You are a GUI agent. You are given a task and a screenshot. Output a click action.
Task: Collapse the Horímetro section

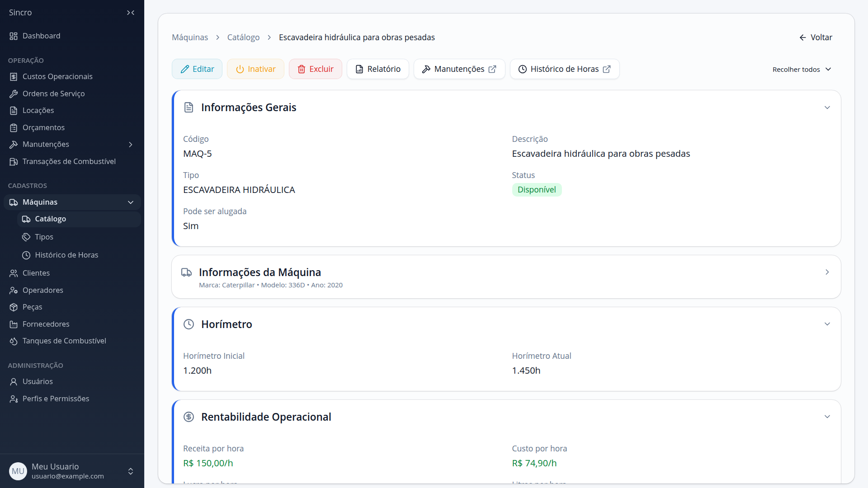(x=827, y=324)
